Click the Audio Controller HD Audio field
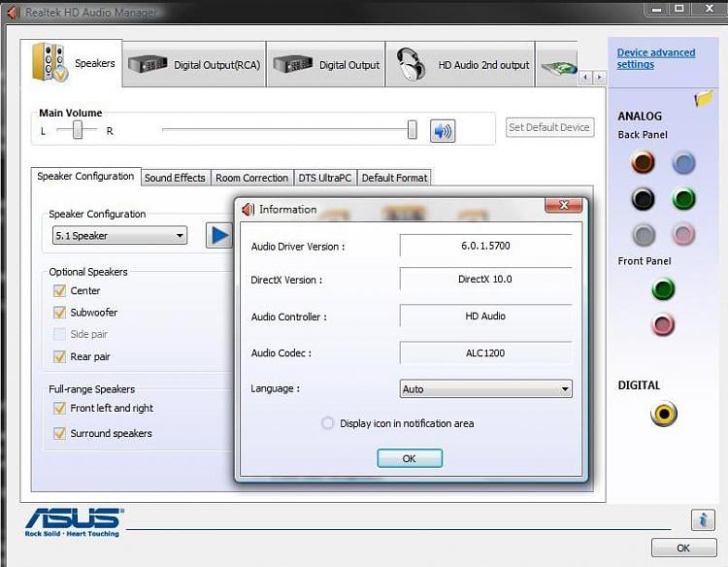The width and height of the screenshot is (728, 567). click(485, 317)
